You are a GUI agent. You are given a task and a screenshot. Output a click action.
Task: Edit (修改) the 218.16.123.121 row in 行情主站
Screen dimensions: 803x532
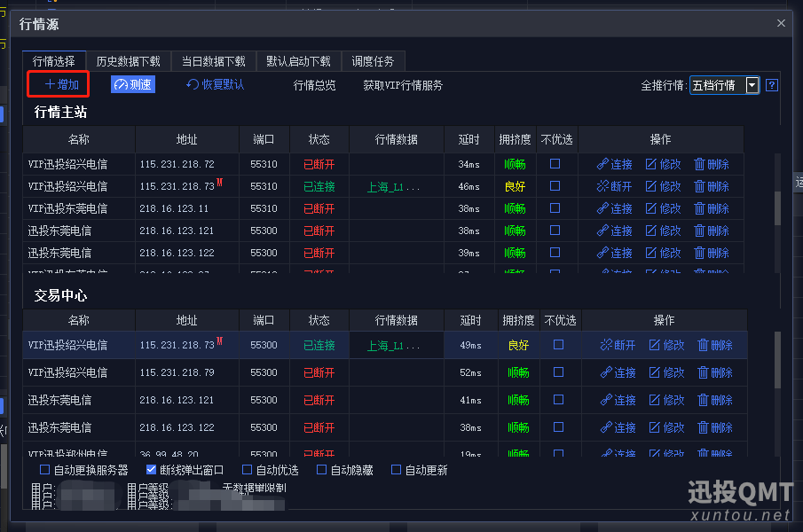(663, 231)
